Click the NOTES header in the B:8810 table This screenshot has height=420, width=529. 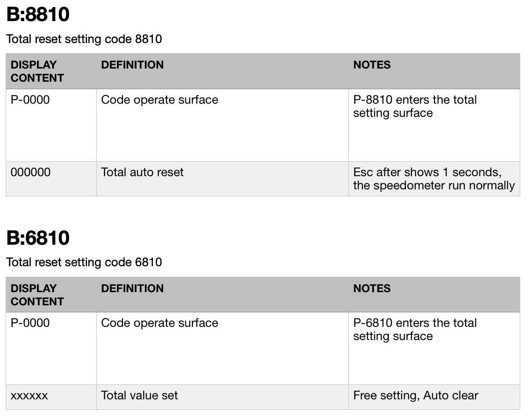point(372,65)
